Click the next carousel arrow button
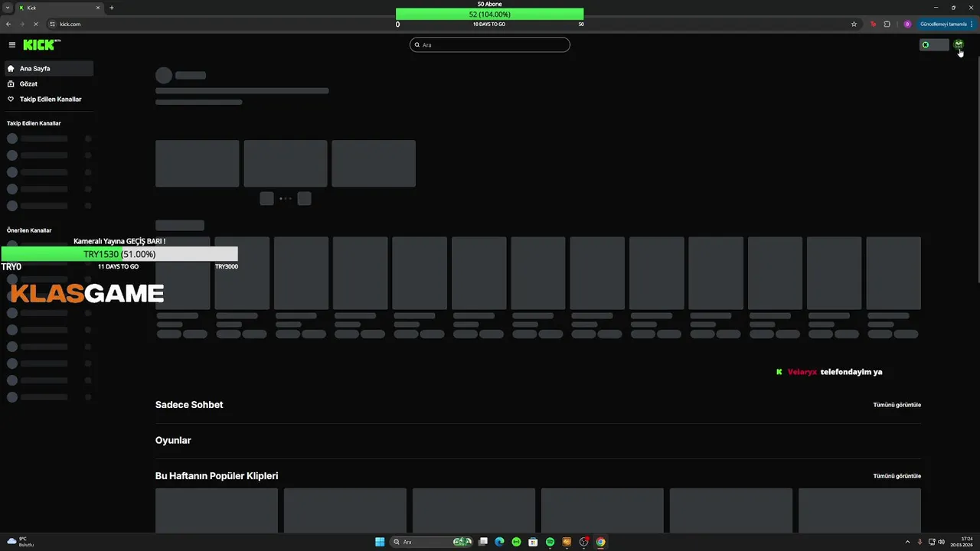 [304, 198]
